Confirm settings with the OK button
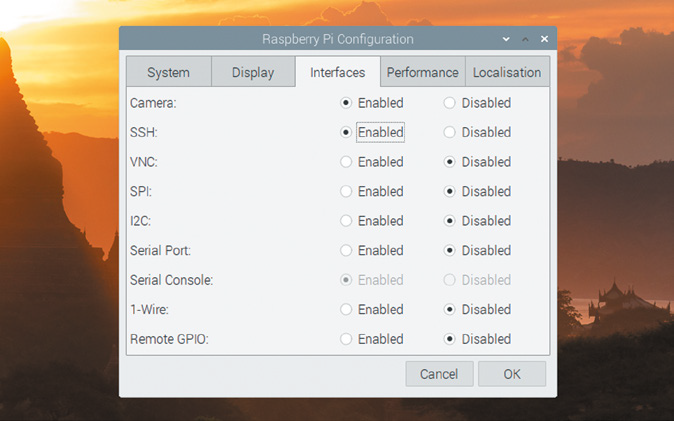The height and width of the screenshot is (421, 674). (512, 374)
